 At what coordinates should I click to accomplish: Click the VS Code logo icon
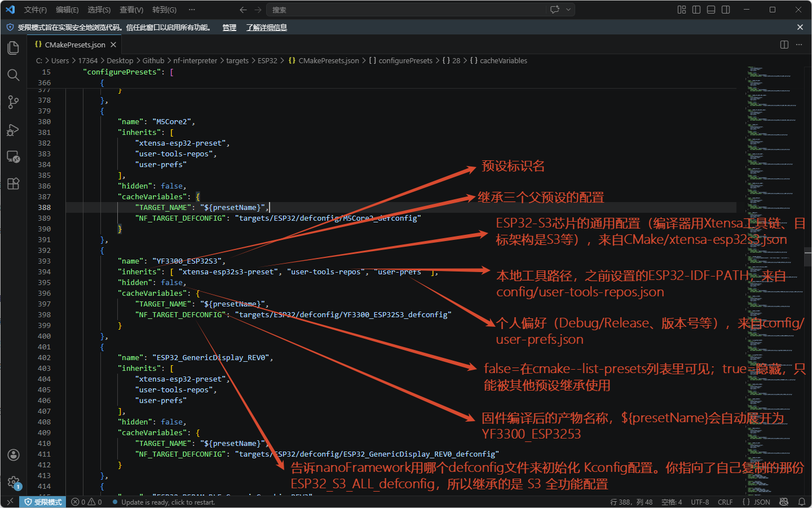click(10, 10)
